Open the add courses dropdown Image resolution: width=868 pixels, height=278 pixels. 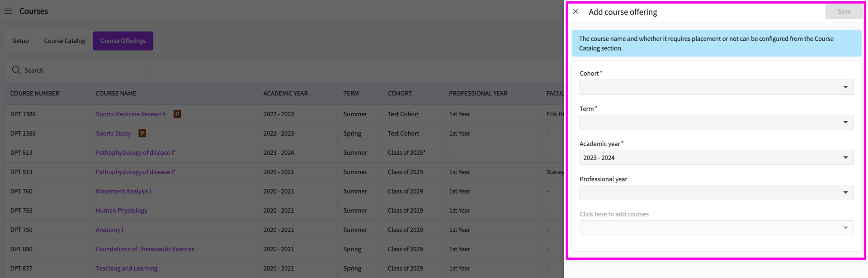716,228
